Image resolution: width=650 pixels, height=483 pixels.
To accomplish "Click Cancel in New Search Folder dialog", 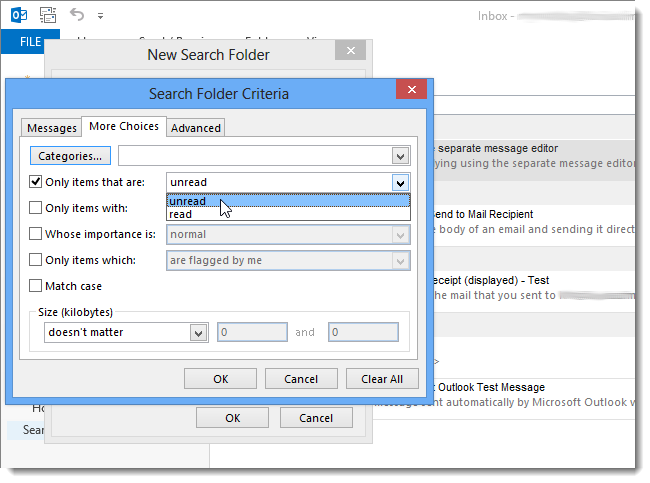I will click(316, 418).
